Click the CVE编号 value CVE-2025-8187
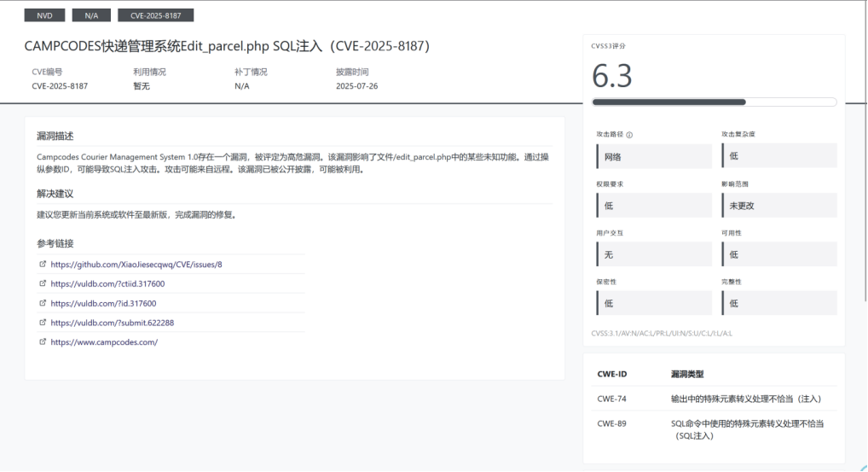The height and width of the screenshot is (472, 868). pos(60,86)
